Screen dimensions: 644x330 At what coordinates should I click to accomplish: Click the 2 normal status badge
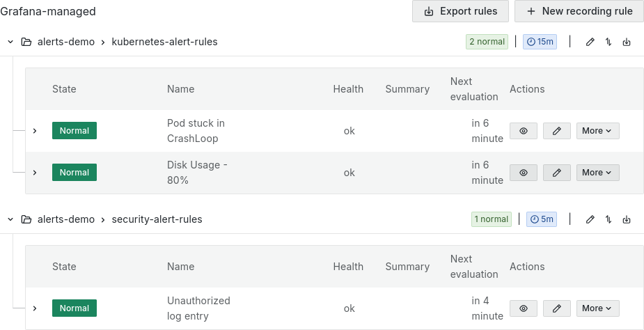487,42
